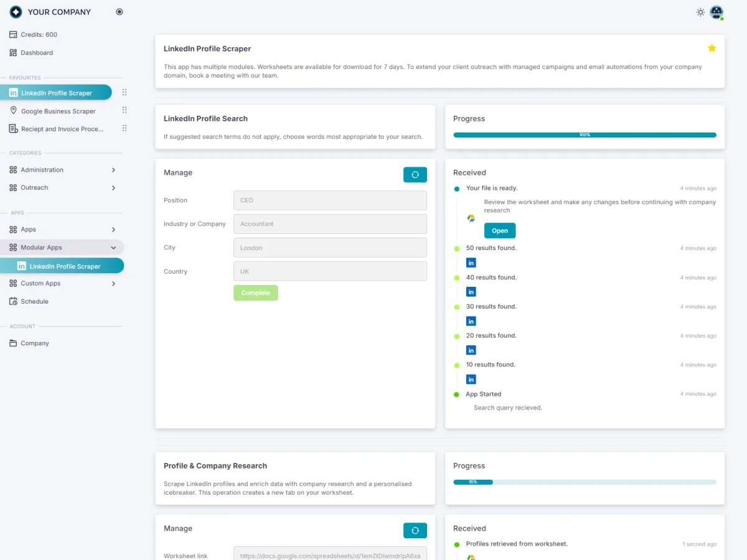
Task: Select LinkedIn Profile Scraper under Modular Apps
Action: (x=62, y=266)
